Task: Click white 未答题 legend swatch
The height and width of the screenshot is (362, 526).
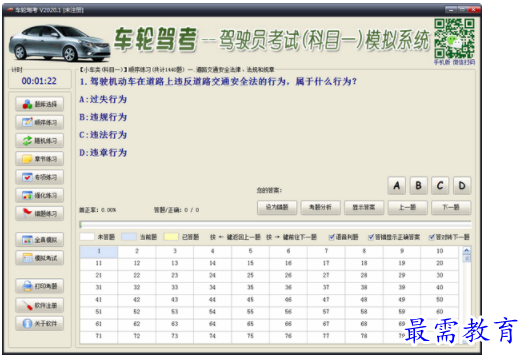Action: pyautogui.click(x=87, y=237)
